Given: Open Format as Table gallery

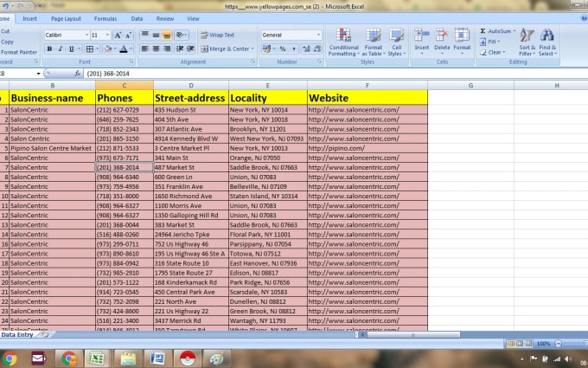Looking at the screenshot, I should click(x=374, y=42).
